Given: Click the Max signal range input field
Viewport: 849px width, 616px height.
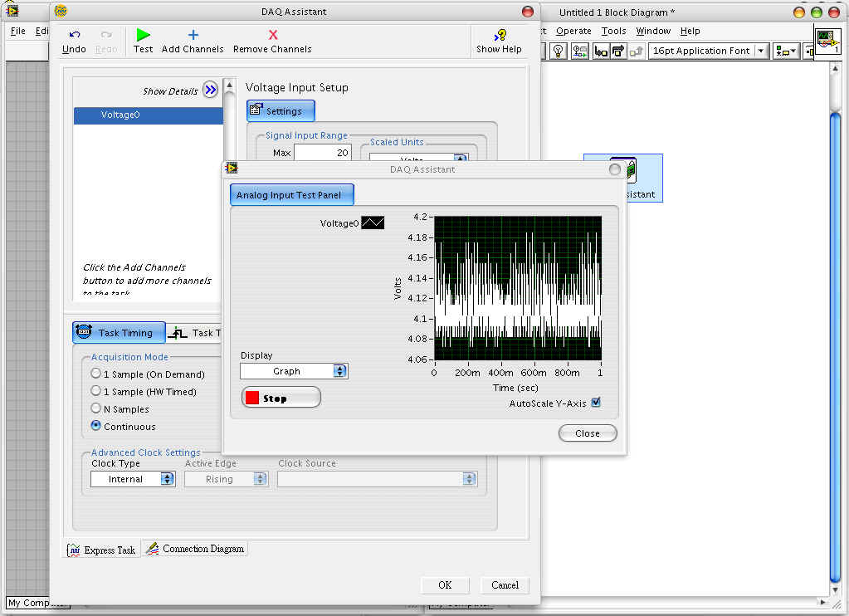Looking at the screenshot, I should [322, 152].
